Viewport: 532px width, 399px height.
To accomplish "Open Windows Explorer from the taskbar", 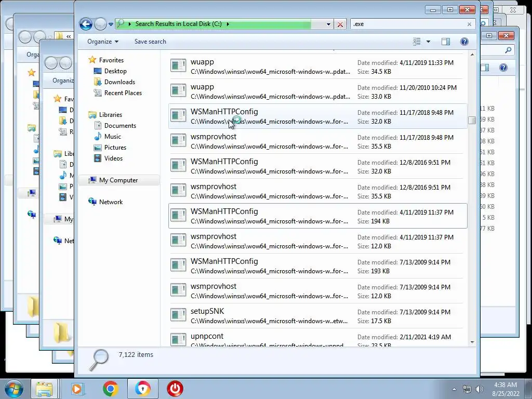I will click(45, 389).
